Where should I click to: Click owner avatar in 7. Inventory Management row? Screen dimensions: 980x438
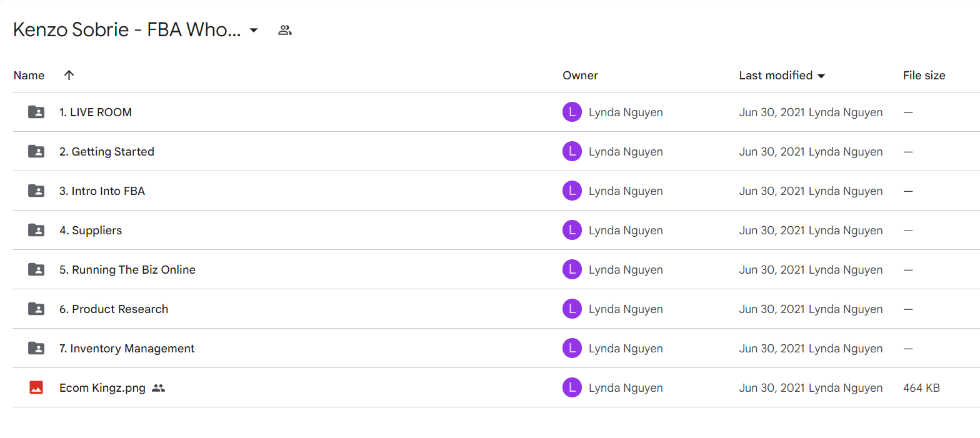[x=572, y=349]
